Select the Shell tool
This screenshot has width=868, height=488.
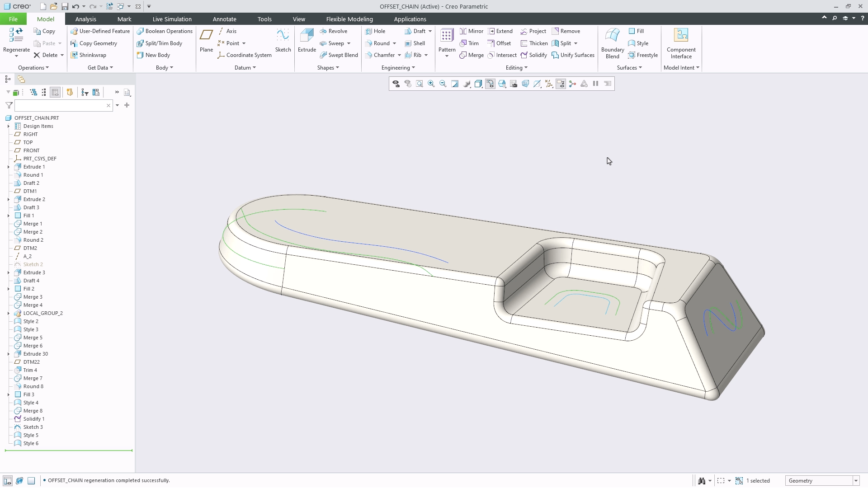tap(415, 43)
